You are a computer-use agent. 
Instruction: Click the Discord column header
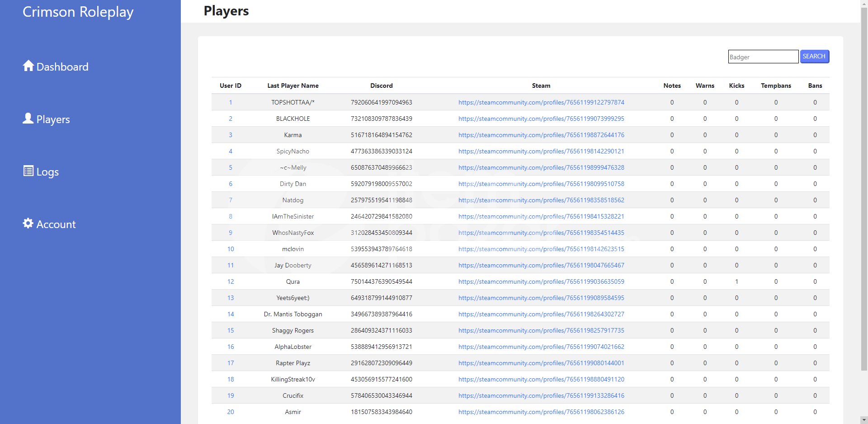pyautogui.click(x=382, y=86)
